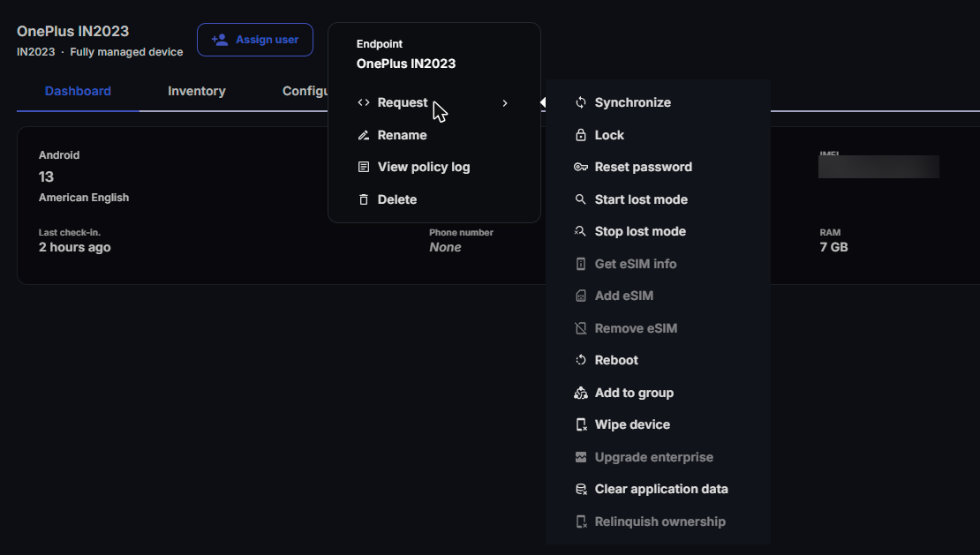Click the Delete trash icon

click(364, 199)
